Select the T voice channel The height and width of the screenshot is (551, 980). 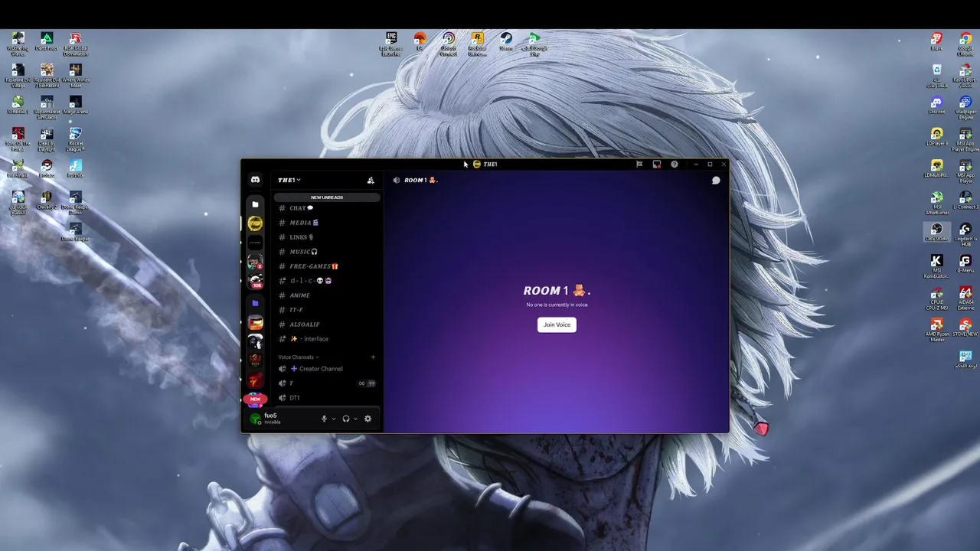pos(327,383)
